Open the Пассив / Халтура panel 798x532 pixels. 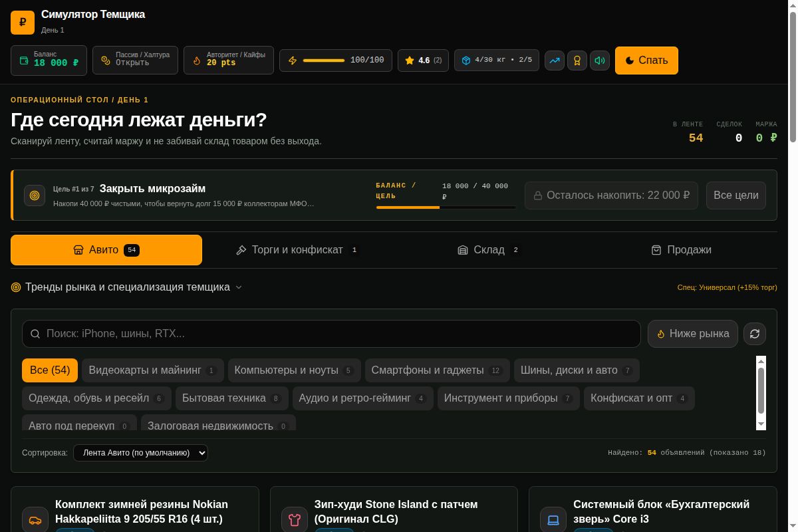coord(135,60)
